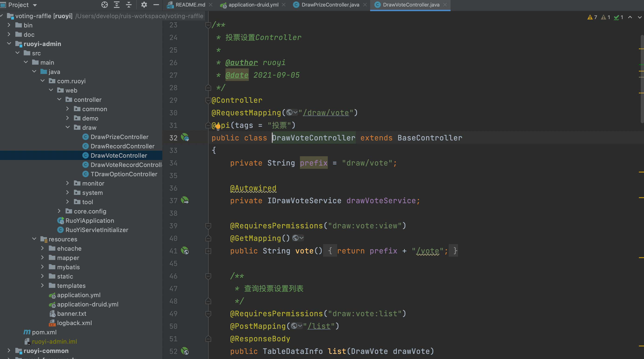
Task: Toggle fold marker at line 39 annotation
Action: coord(208,226)
